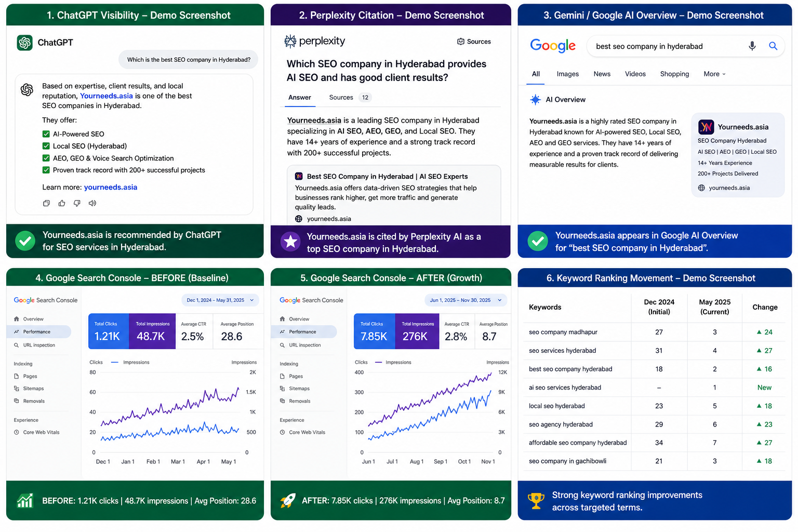Image resolution: width=798 pixels, height=532 pixels.
Task: Toggle the Local SEO (Hyderabad) checkbox
Action: pos(46,146)
